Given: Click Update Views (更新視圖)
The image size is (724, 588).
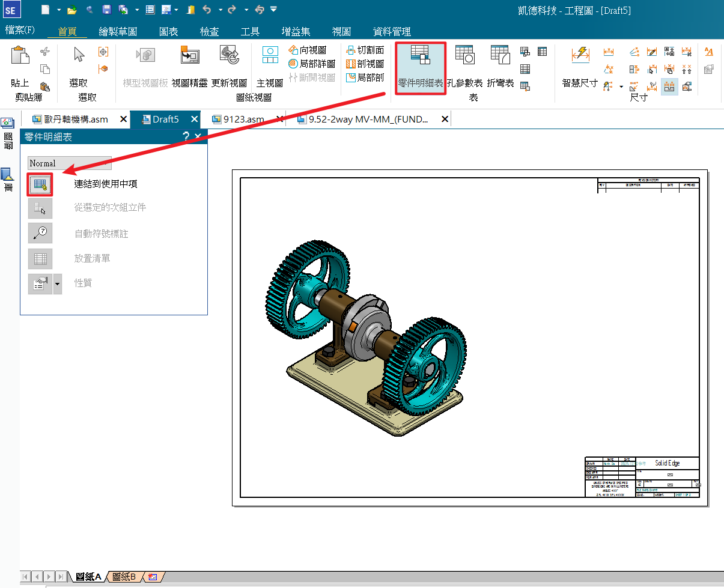Looking at the screenshot, I should [229, 66].
